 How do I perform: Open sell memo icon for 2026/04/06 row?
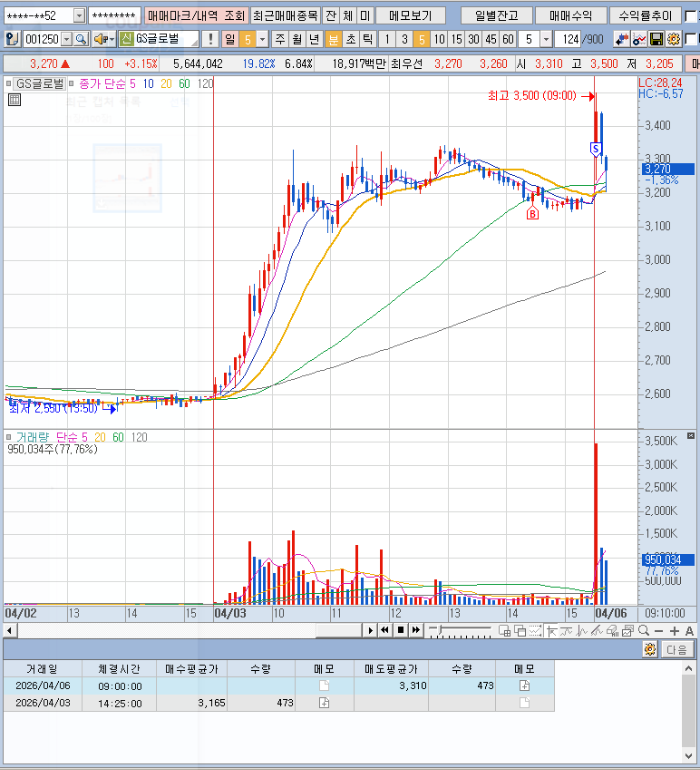pos(524,686)
